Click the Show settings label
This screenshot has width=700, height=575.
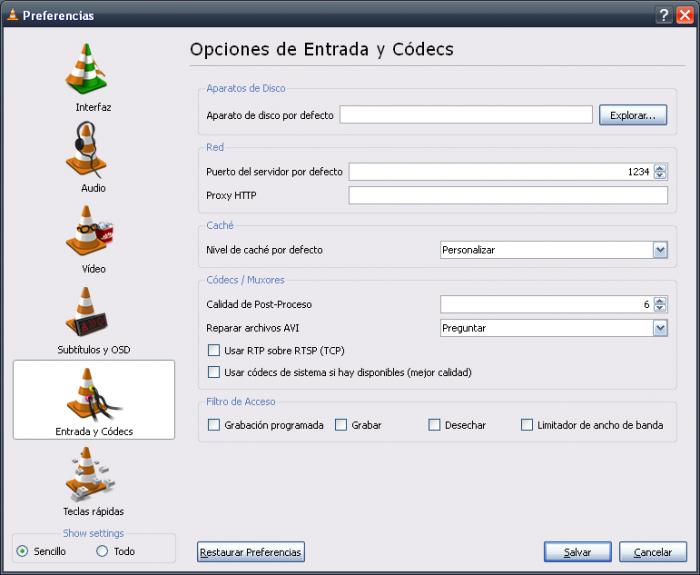pyautogui.click(x=93, y=533)
